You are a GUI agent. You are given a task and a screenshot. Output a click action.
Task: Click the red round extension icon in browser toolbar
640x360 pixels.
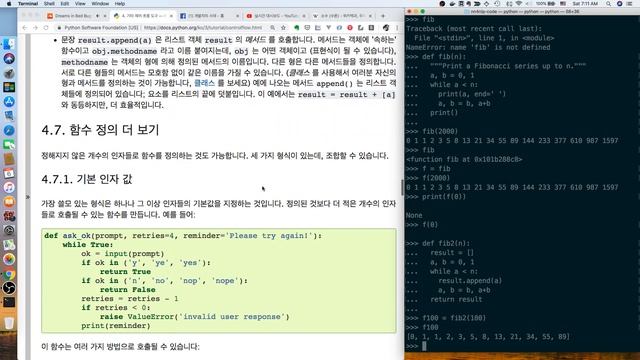350,28
